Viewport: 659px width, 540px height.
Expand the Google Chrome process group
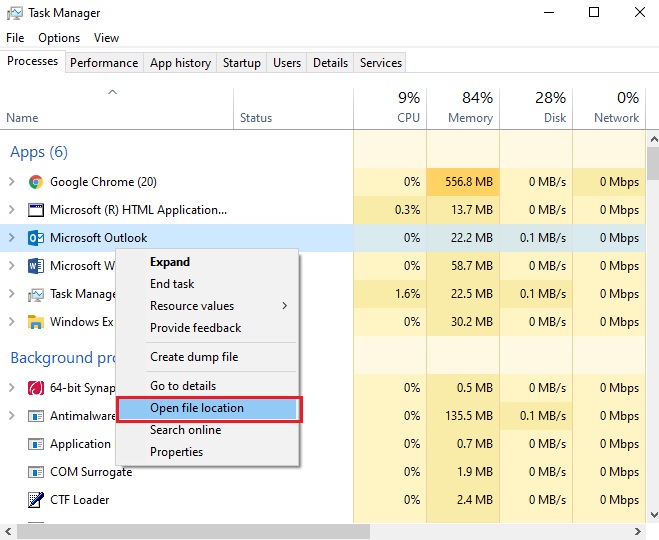(12, 182)
